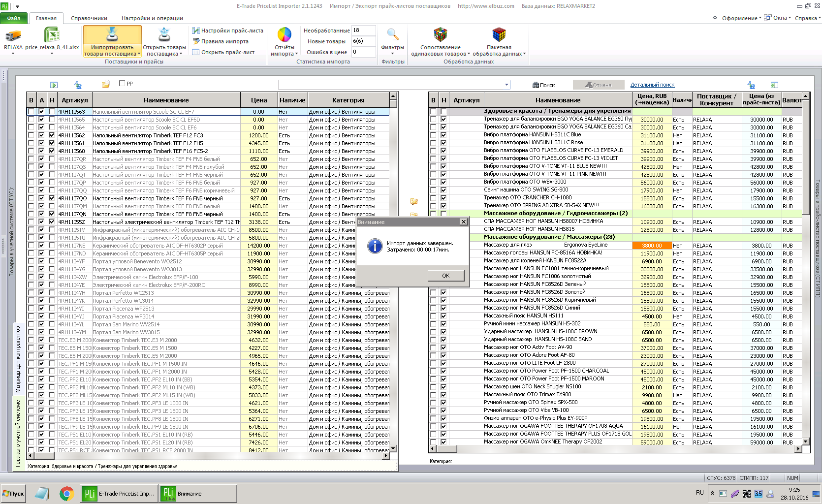Open Настройки прайс-листа settings
Image resolution: width=822 pixels, height=504 pixels.
pyautogui.click(x=227, y=31)
